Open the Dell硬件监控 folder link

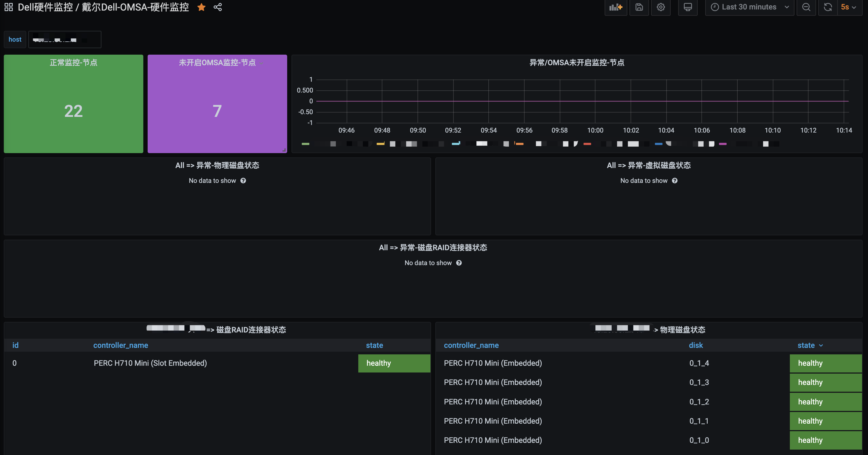point(45,7)
